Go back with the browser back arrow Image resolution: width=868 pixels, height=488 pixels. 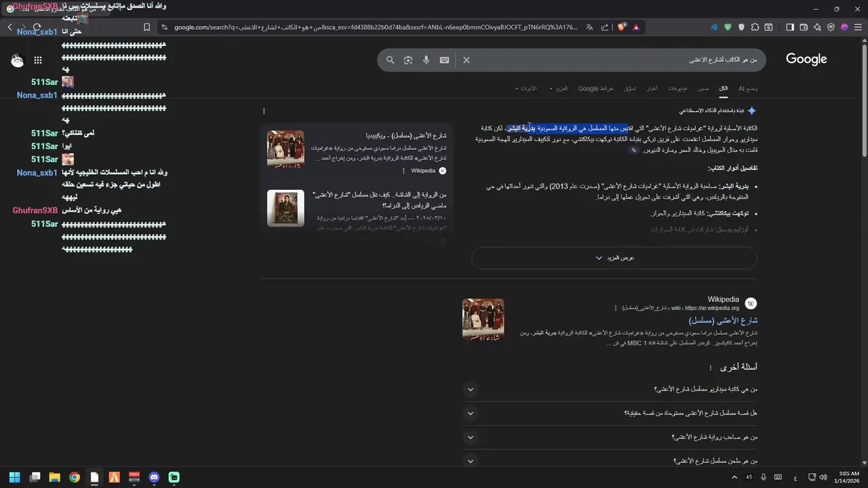[x=10, y=27]
